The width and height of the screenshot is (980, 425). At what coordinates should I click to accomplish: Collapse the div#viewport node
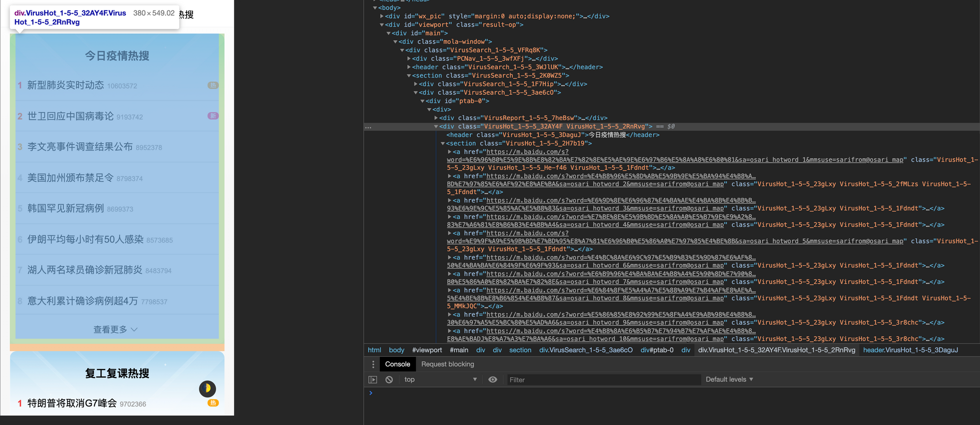pos(382,25)
